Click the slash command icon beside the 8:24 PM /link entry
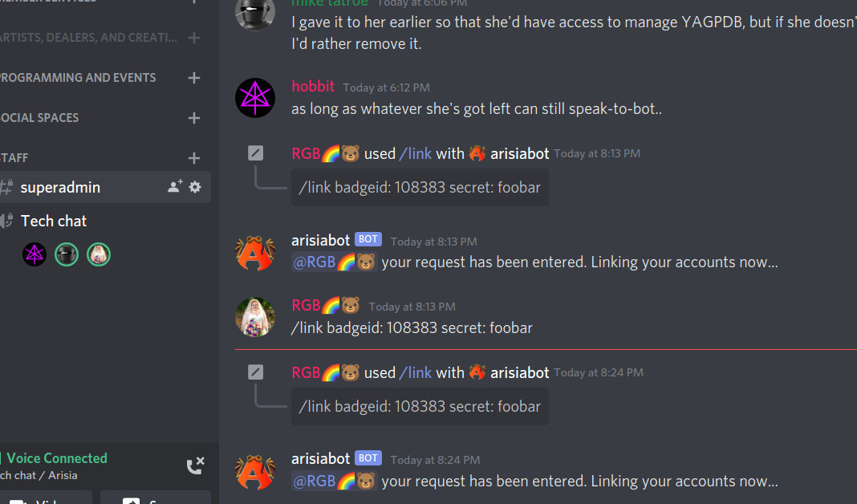857x504 pixels. pyautogui.click(x=255, y=372)
